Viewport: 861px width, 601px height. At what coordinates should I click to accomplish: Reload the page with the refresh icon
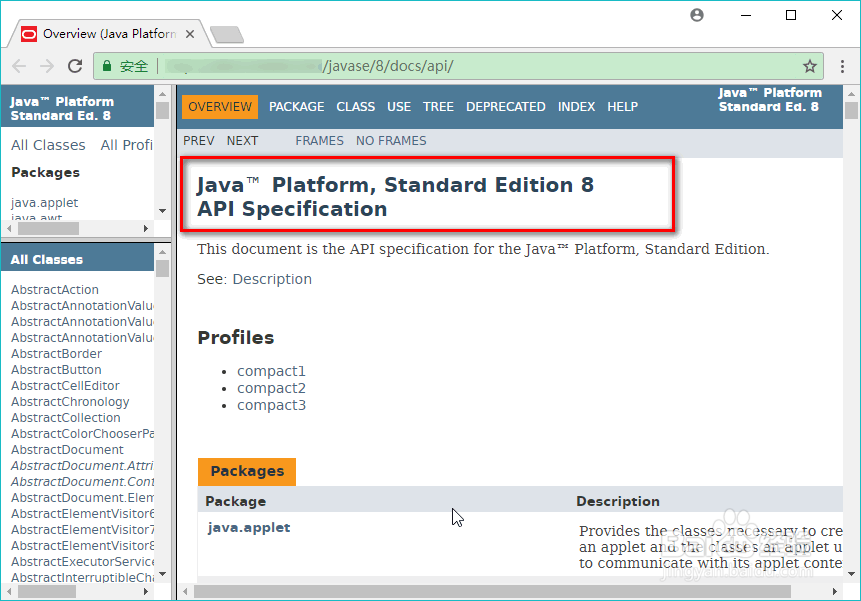75,66
